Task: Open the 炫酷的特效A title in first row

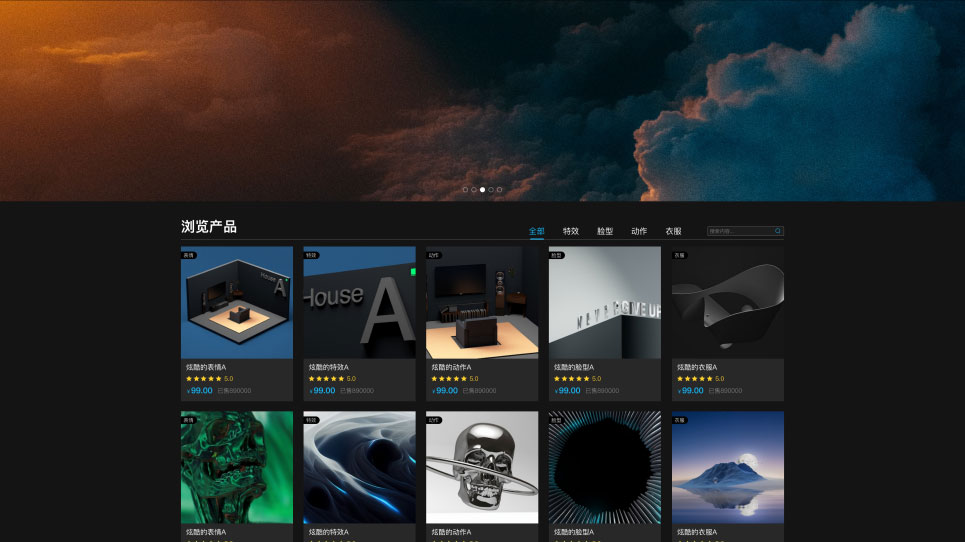Action: tap(329, 367)
